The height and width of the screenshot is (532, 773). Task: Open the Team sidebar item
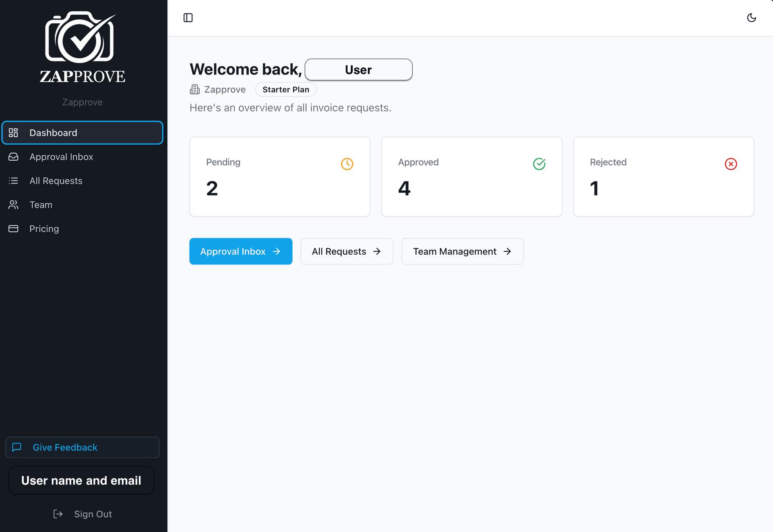pos(82,205)
